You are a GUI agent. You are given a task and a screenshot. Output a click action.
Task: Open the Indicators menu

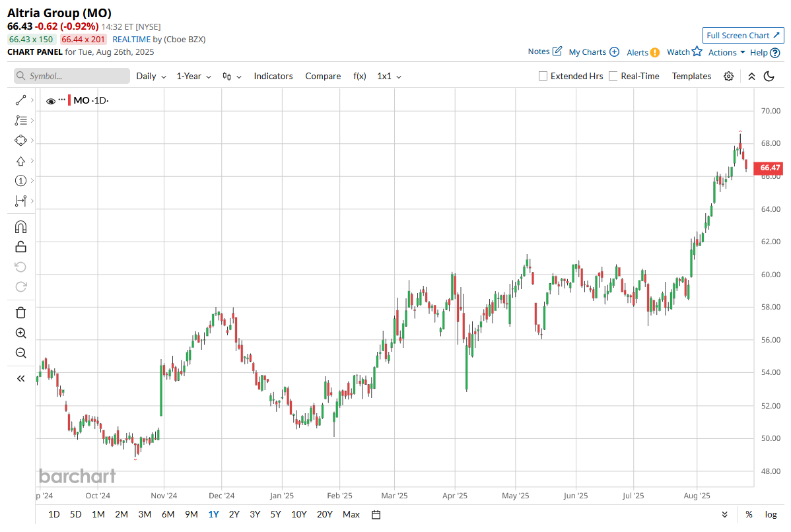pyautogui.click(x=273, y=76)
